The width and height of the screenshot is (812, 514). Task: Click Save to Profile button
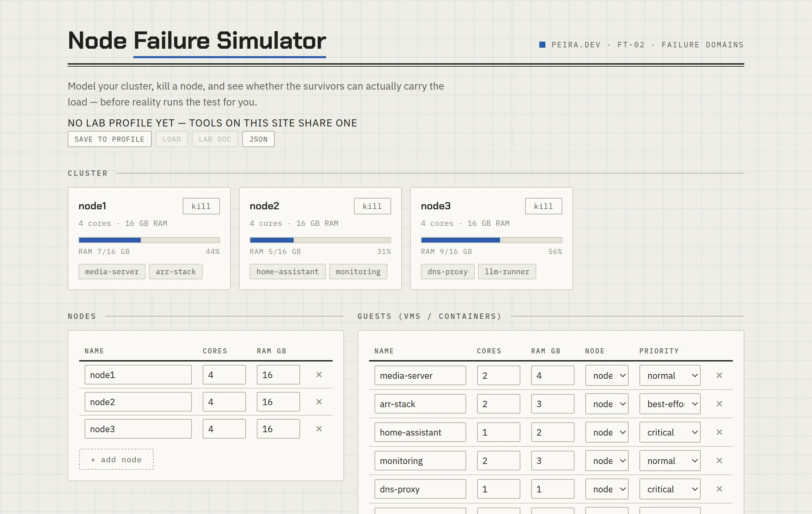pos(109,139)
